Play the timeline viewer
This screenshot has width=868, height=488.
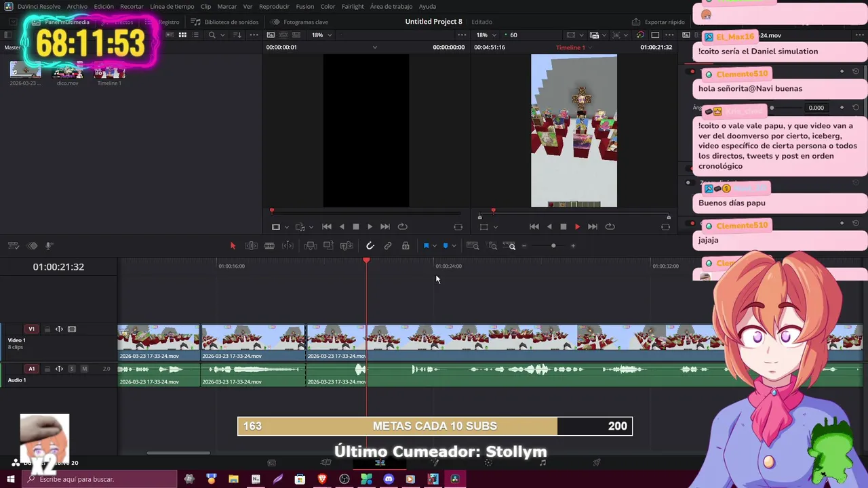click(x=577, y=226)
